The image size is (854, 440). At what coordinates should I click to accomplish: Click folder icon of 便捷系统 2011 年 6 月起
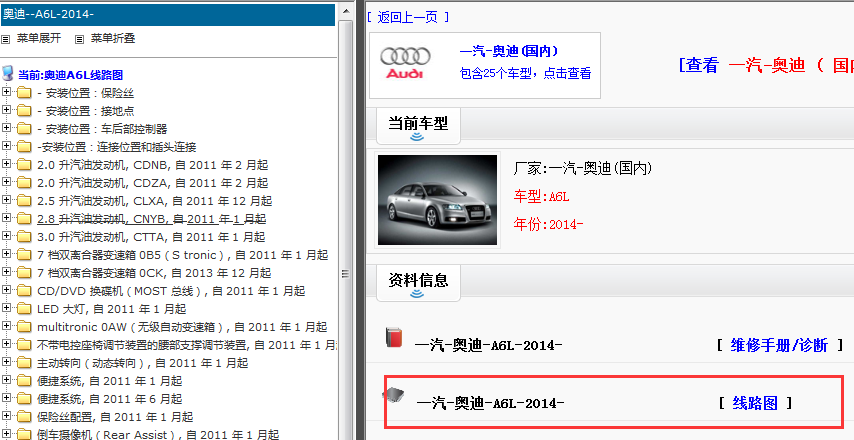click(24, 399)
